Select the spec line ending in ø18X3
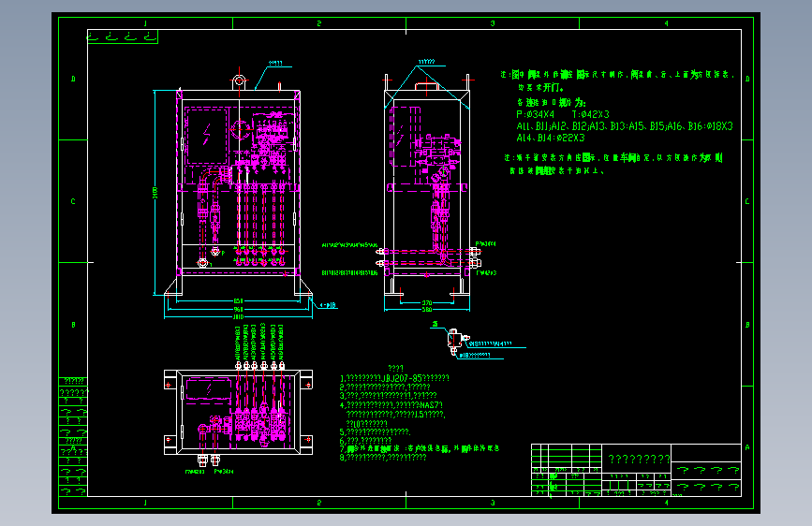The width and height of the screenshot is (812, 526). tap(625, 126)
